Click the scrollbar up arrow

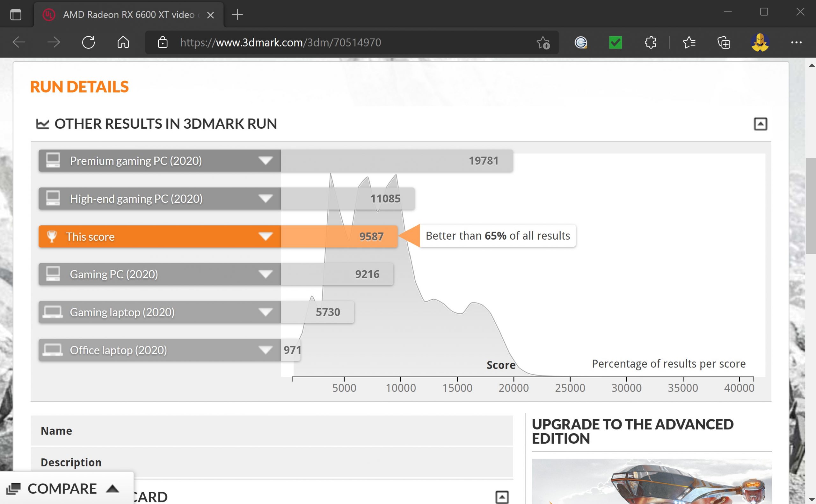[x=811, y=65]
